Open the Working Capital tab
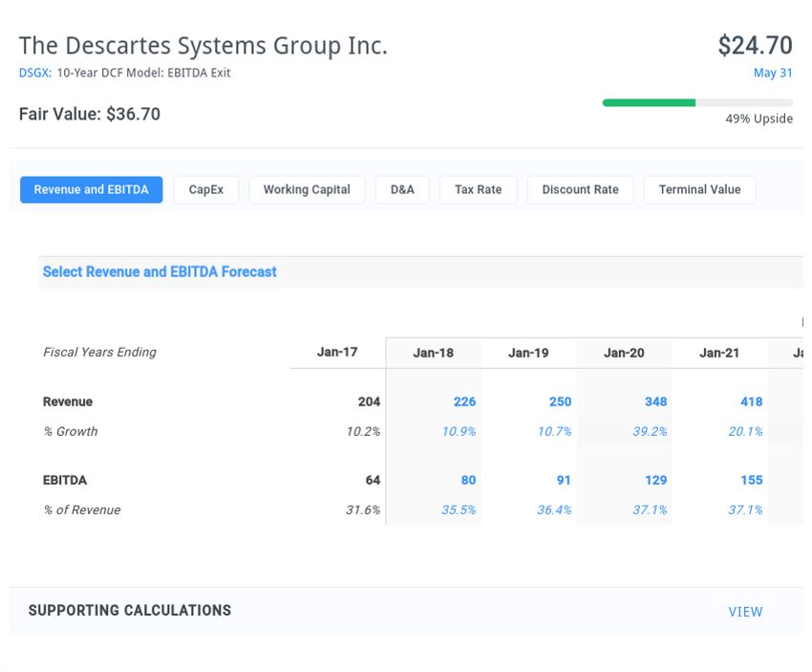Viewport: 812px width, 672px height. coord(307,189)
